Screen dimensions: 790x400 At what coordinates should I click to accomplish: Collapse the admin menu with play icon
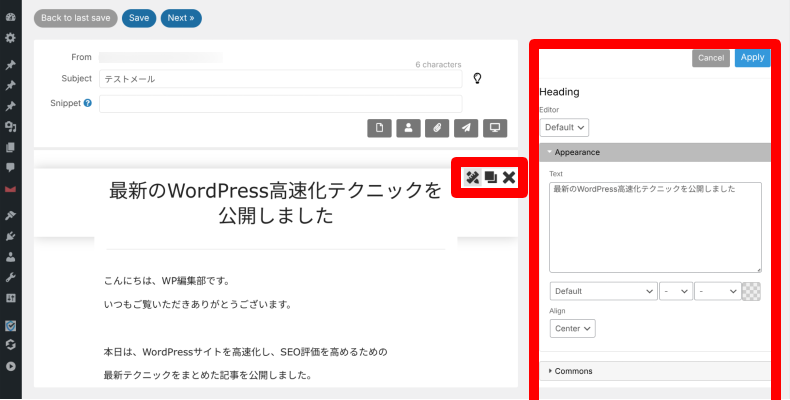click(11, 366)
